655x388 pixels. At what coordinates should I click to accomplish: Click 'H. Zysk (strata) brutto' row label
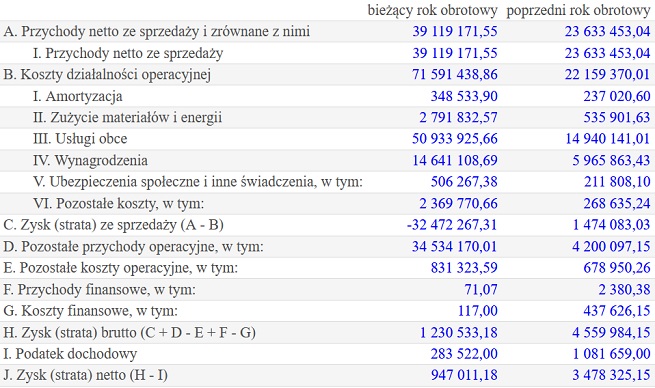70,333
